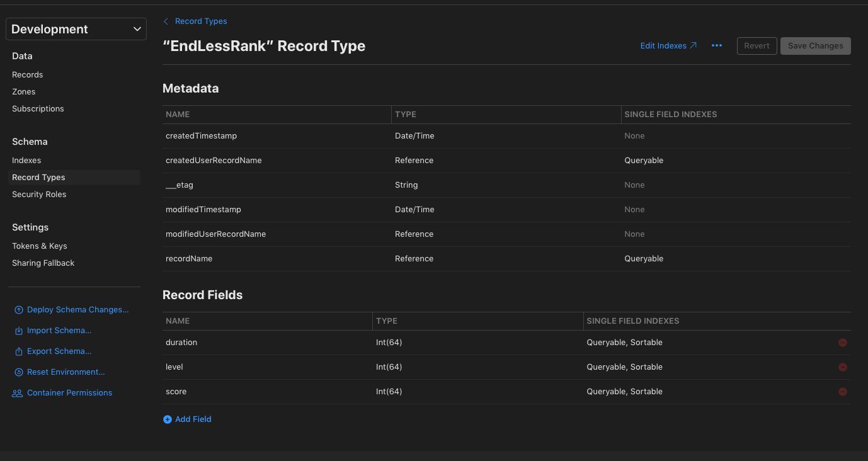Click the modifiedTimestamp metadata name
The width and height of the screenshot is (868, 461).
[x=203, y=210]
